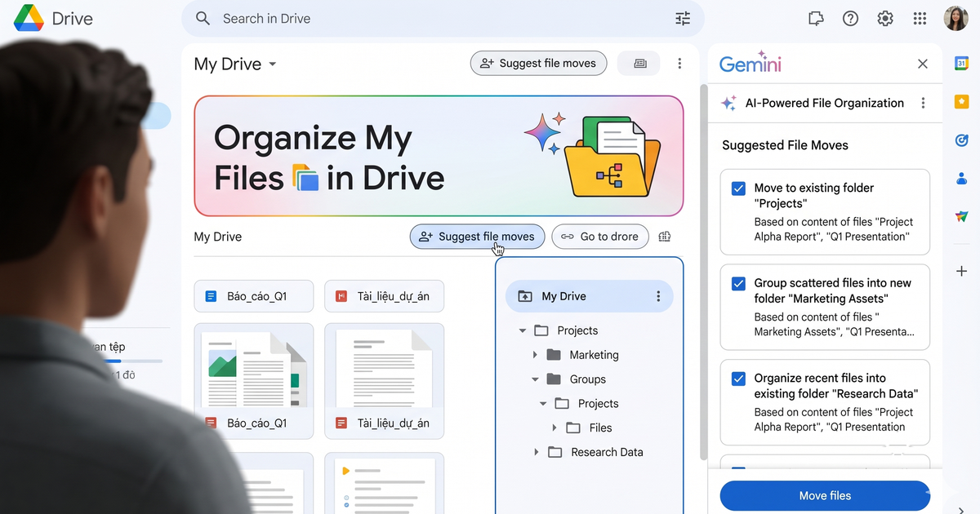Click the Files folder icon in tree
Viewport: 980px width, 514px height.
tap(573, 428)
